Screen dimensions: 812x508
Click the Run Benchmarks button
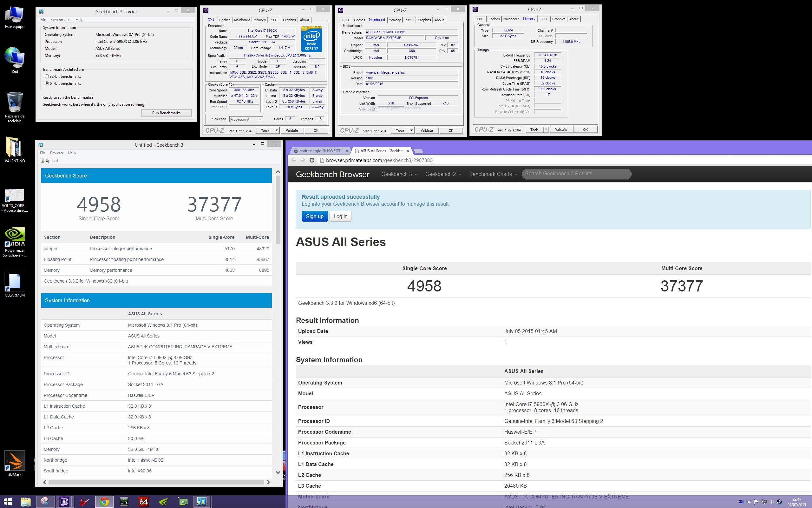click(x=167, y=113)
